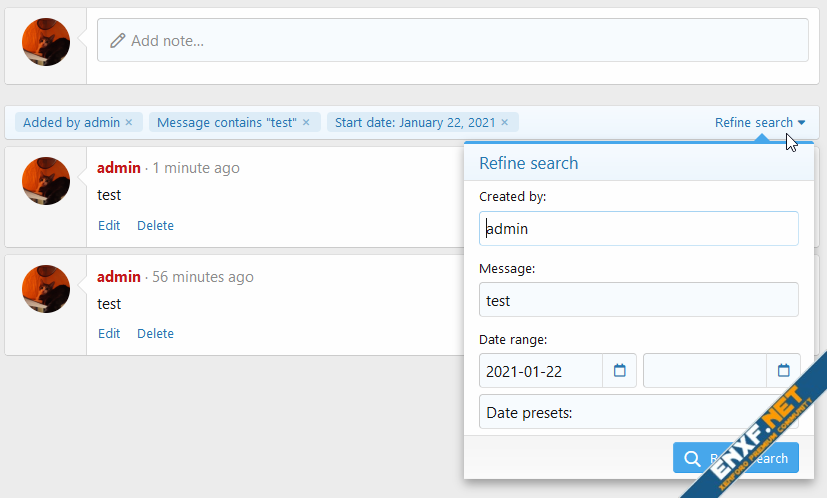
Task: Delete the note from 1 minute ago
Action: [x=155, y=226]
